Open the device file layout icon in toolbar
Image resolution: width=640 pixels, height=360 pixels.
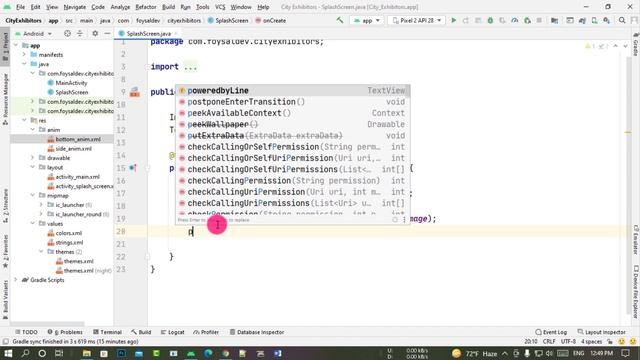click(x=570, y=20)
